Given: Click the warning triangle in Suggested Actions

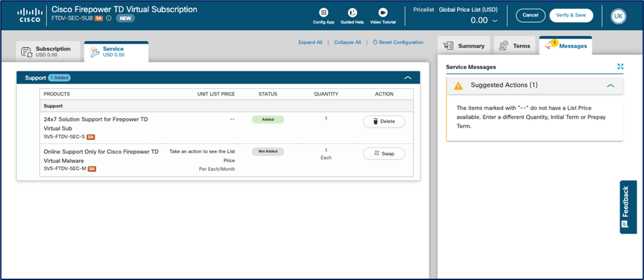Looking at the screenshot, I should click(x=458, y=86).
